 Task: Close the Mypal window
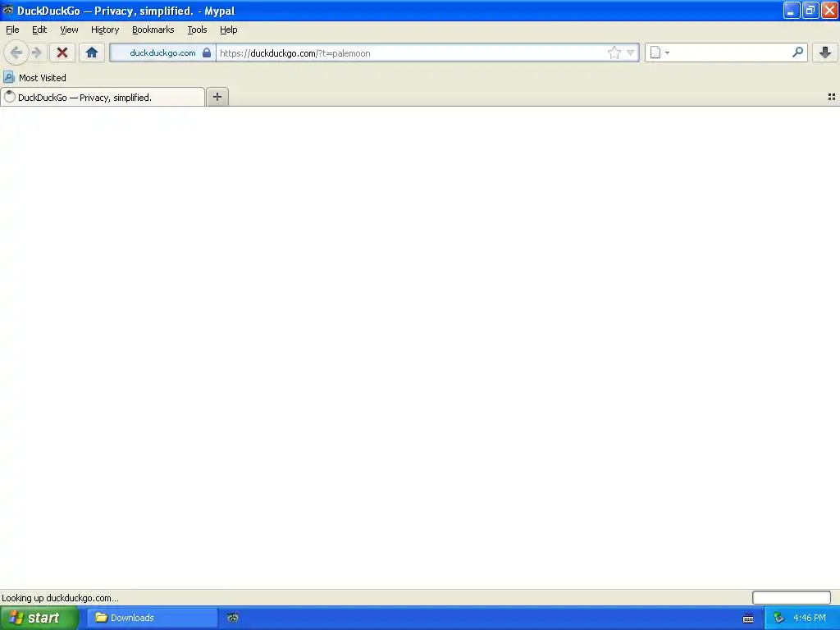coord(830,10)
